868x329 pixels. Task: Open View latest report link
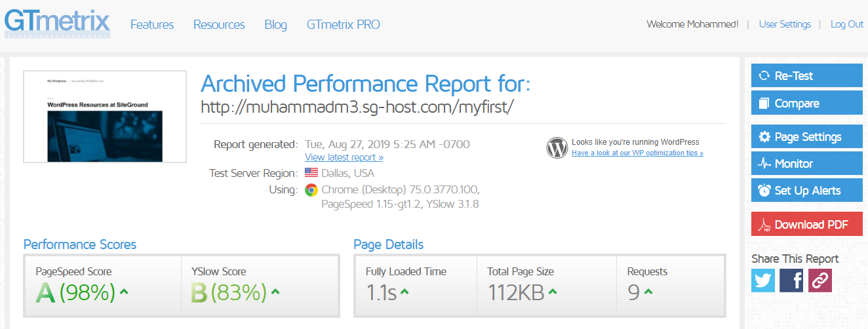pyautogui.click(x=344, y=157)
